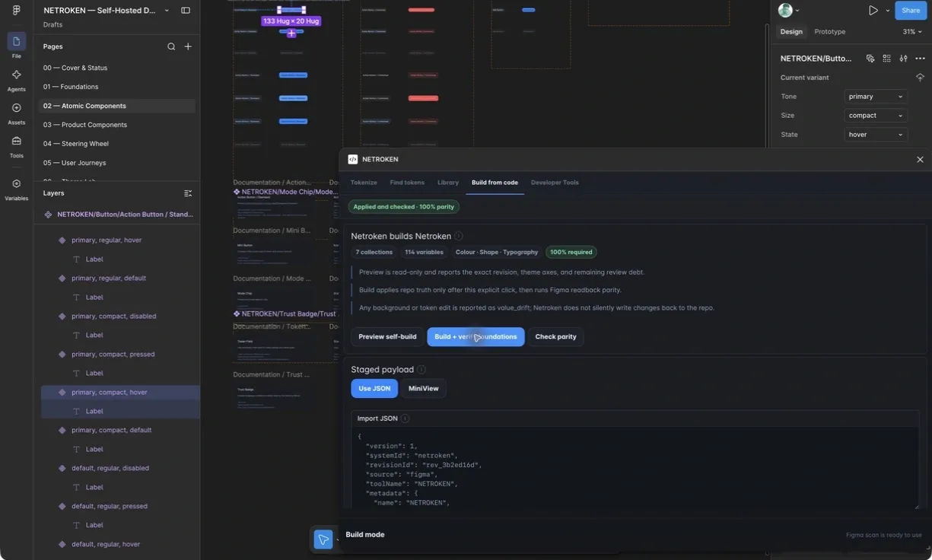The height and width of the screenshot is (560, 932).
Task: Open the avatar dropdown arrow
Action: click(797, 11)
